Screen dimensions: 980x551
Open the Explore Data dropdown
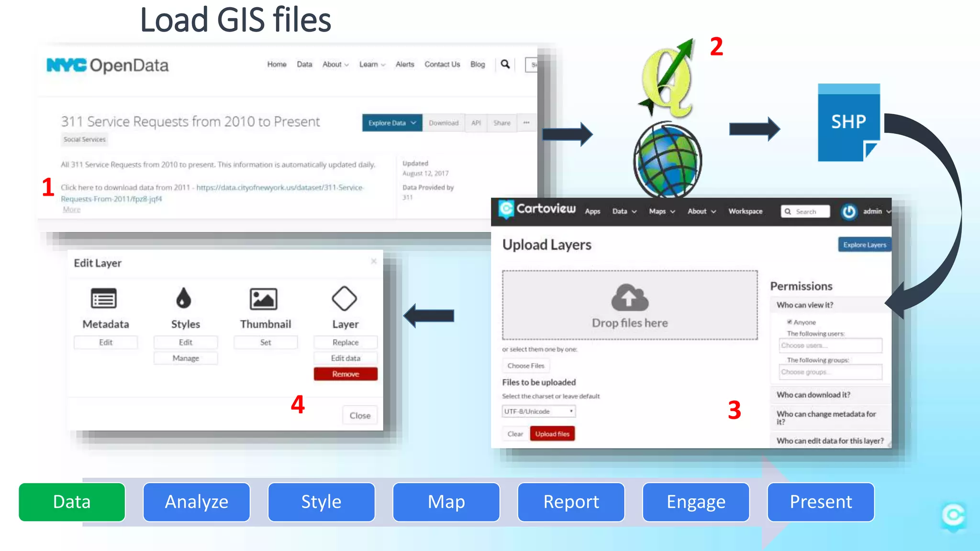tap(392, 123)
